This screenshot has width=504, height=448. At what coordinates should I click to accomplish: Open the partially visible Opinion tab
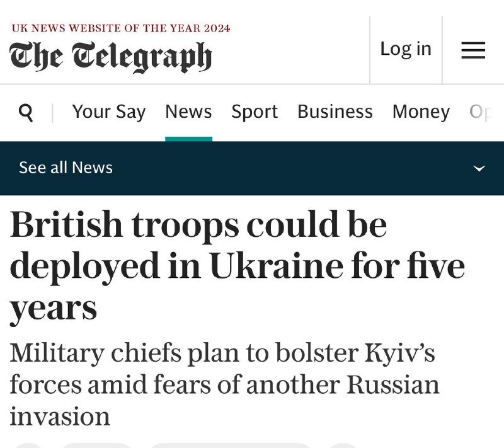click(x=481, y=113)
